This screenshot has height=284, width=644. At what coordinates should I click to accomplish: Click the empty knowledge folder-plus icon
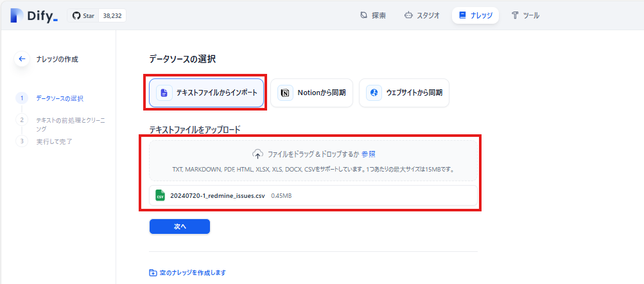[x=153, y=273]
